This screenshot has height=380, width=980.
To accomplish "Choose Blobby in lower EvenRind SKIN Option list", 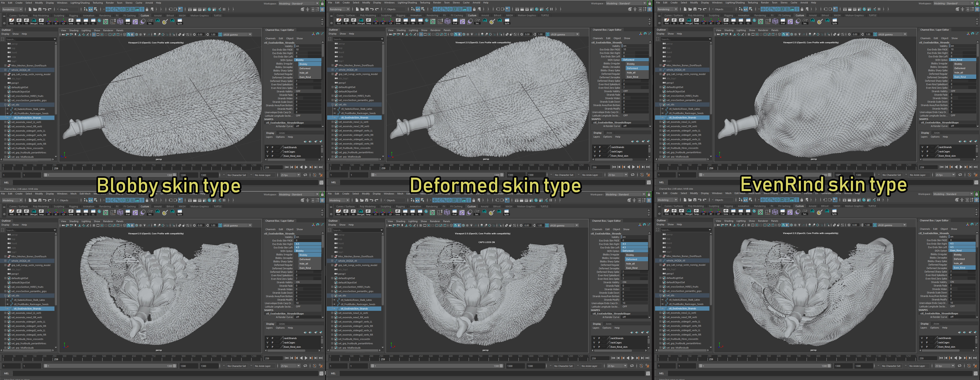I will pyautogui.click(x=958, y=255).
